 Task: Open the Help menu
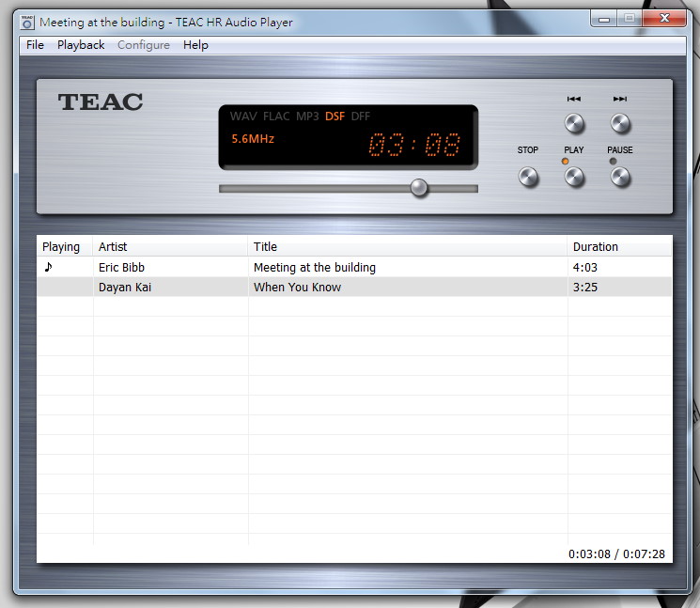tap(195, 45)
